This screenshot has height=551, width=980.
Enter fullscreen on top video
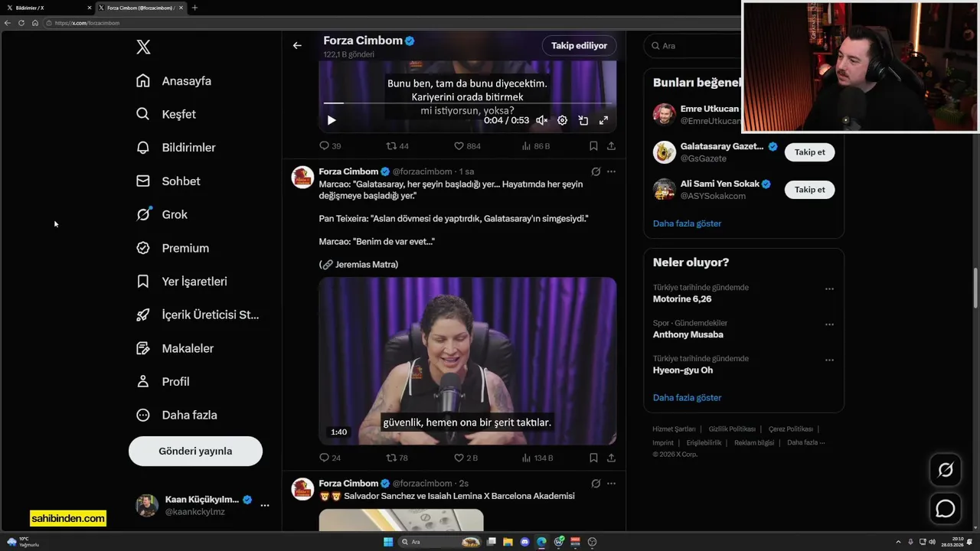click(x=603, y=120)
